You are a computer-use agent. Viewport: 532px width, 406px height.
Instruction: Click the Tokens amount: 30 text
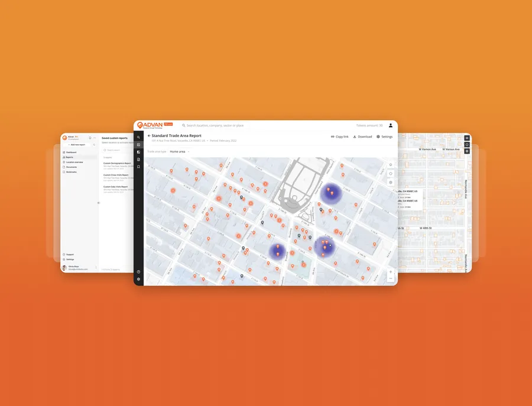click(x=369, y=125)
